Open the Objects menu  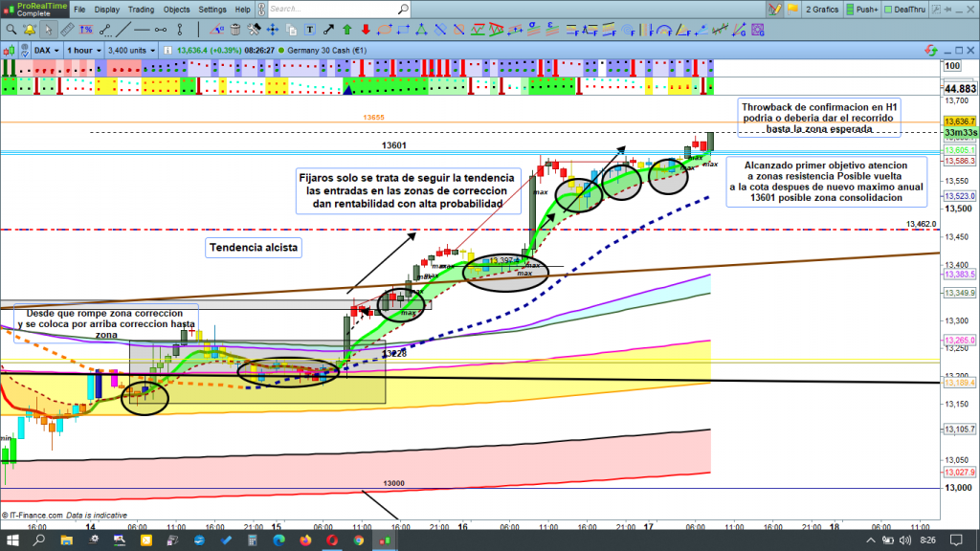pos(177,10)
